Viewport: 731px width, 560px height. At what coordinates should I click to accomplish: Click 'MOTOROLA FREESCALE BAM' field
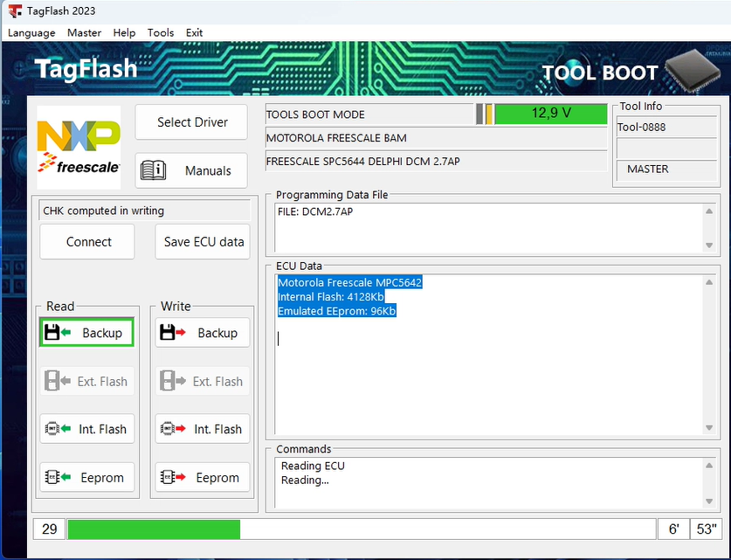[436, 138]
